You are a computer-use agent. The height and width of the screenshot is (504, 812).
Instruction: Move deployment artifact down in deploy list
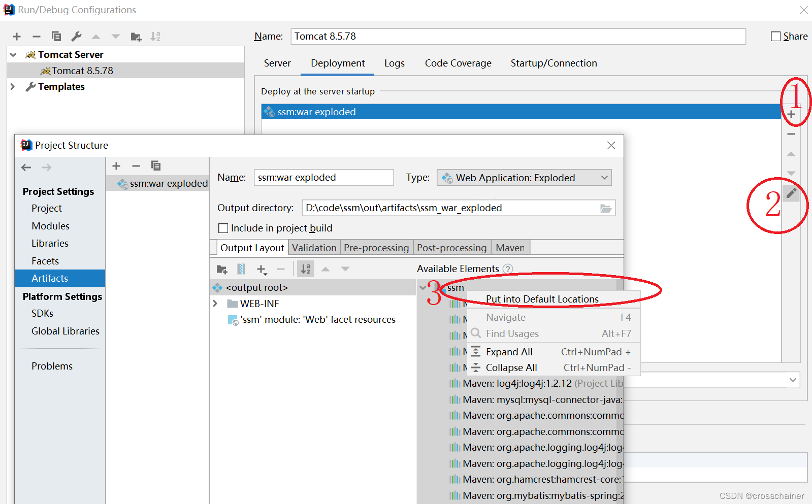791,174
